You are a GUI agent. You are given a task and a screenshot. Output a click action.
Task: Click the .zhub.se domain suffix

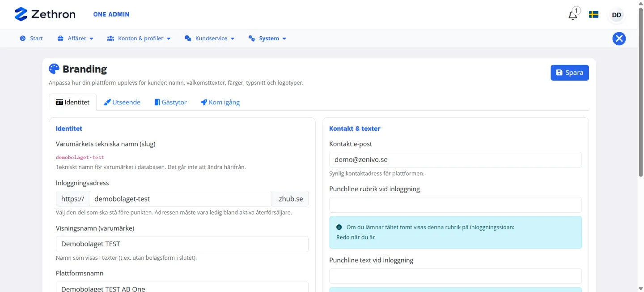click(x=290, y=199)
